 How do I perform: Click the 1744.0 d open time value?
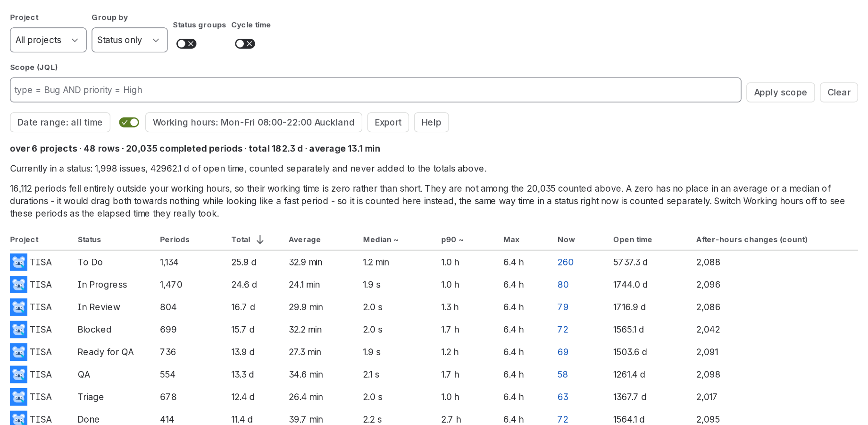coord(631,285)
